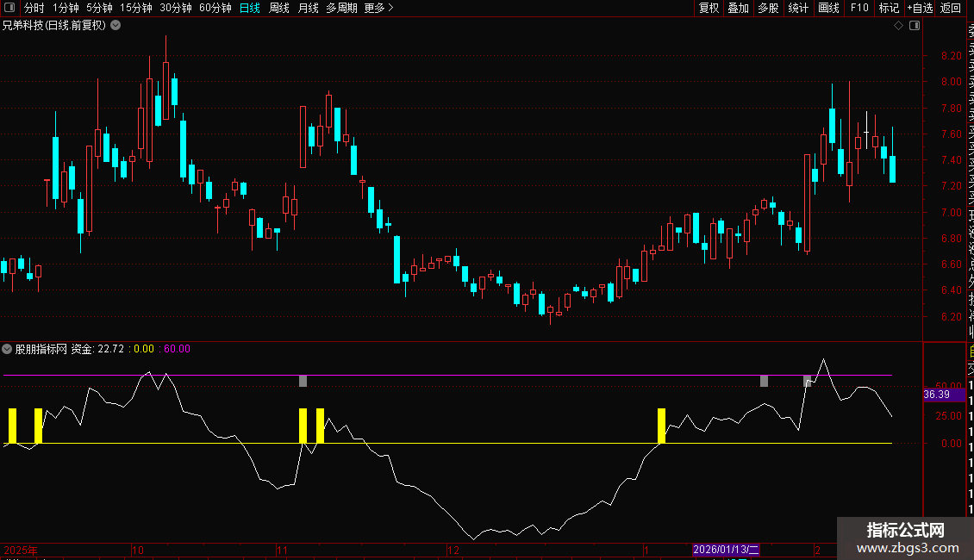Open 多周期 multi-period view
The height and width of the screenshot is (560, 974).
pyautogui.click(x=341, y=8)
